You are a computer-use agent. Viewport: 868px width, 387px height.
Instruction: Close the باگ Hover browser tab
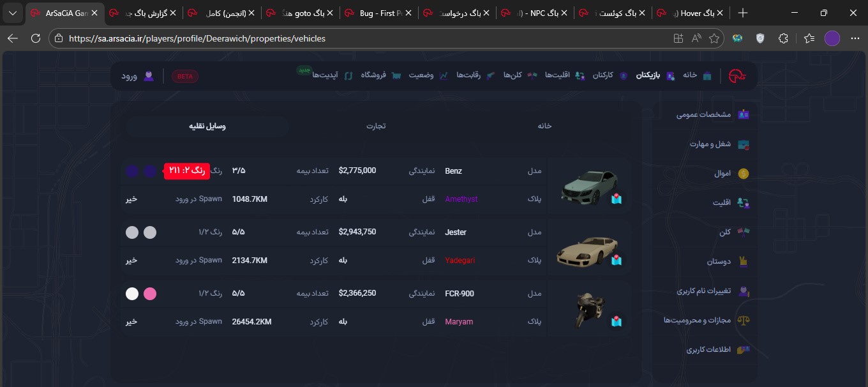(721, 13)
